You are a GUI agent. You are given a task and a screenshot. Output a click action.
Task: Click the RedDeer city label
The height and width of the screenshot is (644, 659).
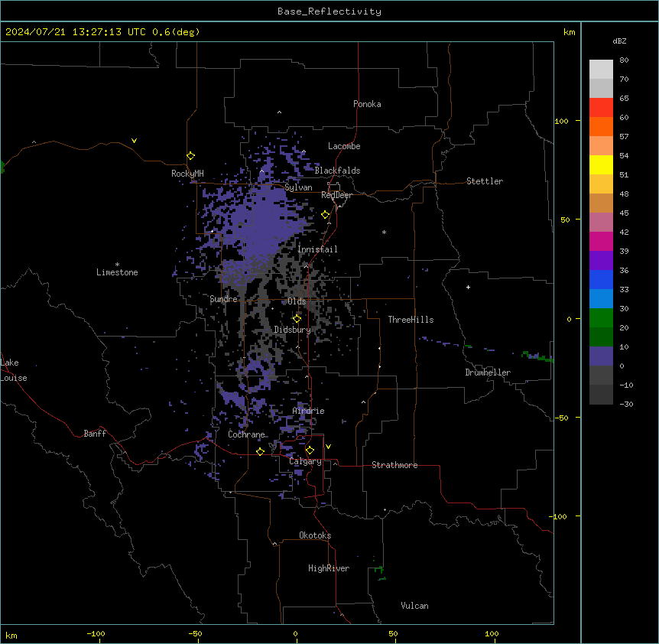[x=336, y=195]
